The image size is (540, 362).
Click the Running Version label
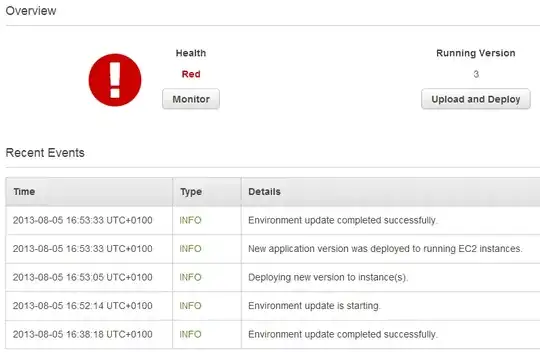click(476, 53)
